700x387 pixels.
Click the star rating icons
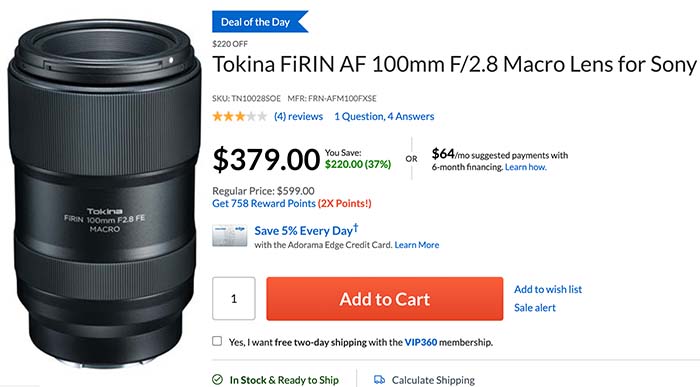tap(240, 117)
